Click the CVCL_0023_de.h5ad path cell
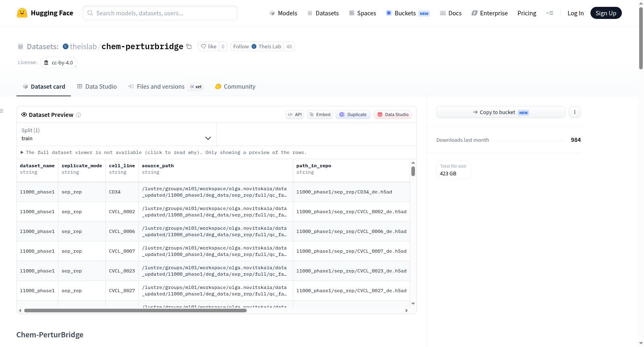This screenshot has height=347, width=644. [351, 271]
